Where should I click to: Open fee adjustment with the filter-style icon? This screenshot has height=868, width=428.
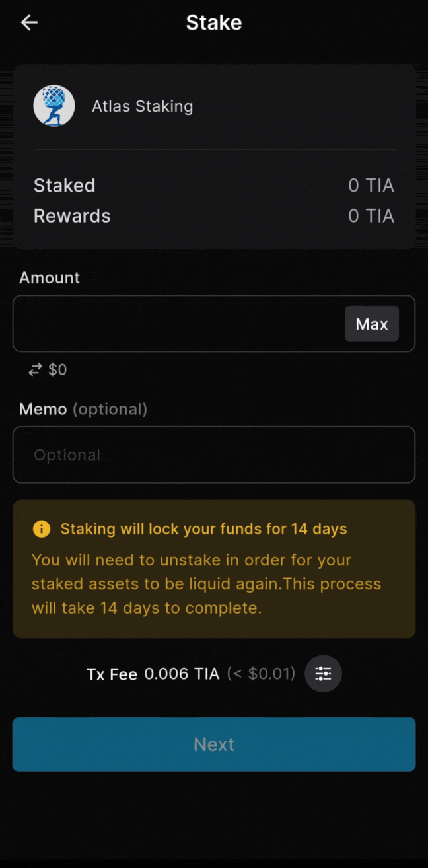323,674
